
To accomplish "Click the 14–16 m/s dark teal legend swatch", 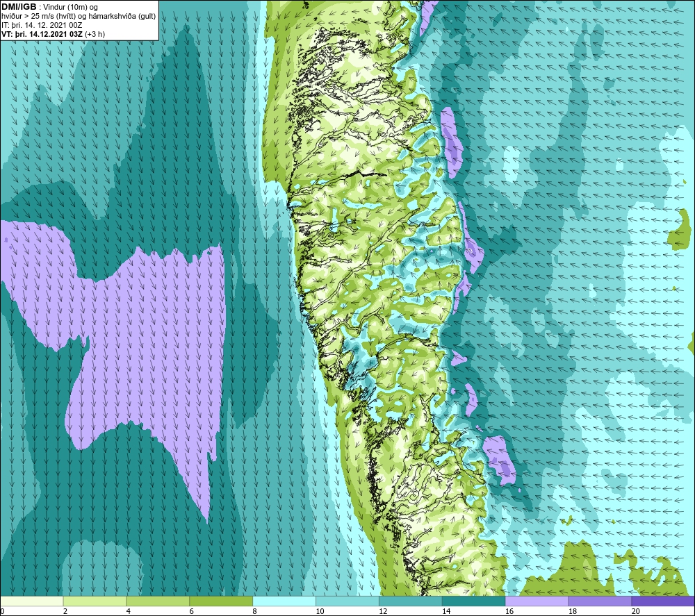I will pyautogui.click(x=473, y=601).
